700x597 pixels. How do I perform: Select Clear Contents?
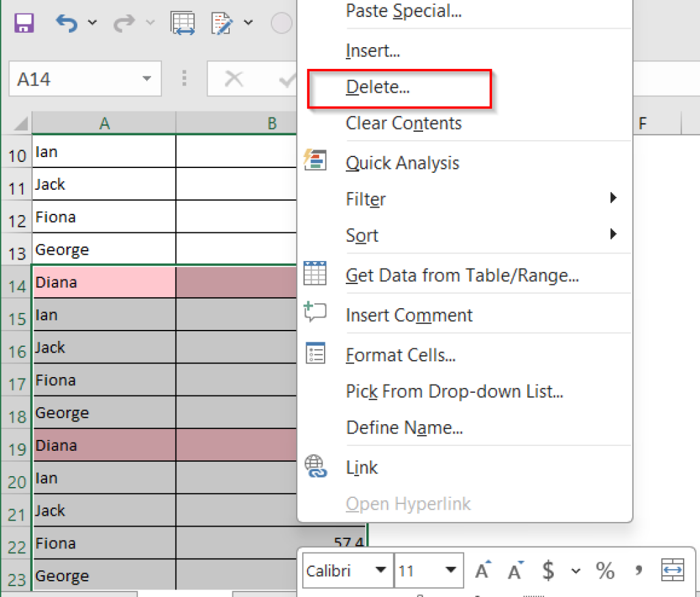point(403,124)
